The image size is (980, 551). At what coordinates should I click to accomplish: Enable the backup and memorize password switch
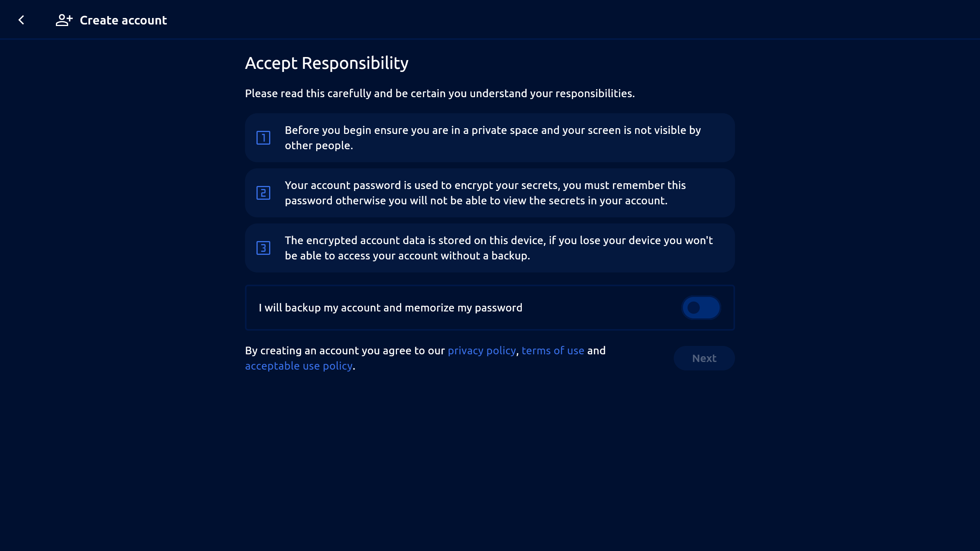(x=701, y=308)
